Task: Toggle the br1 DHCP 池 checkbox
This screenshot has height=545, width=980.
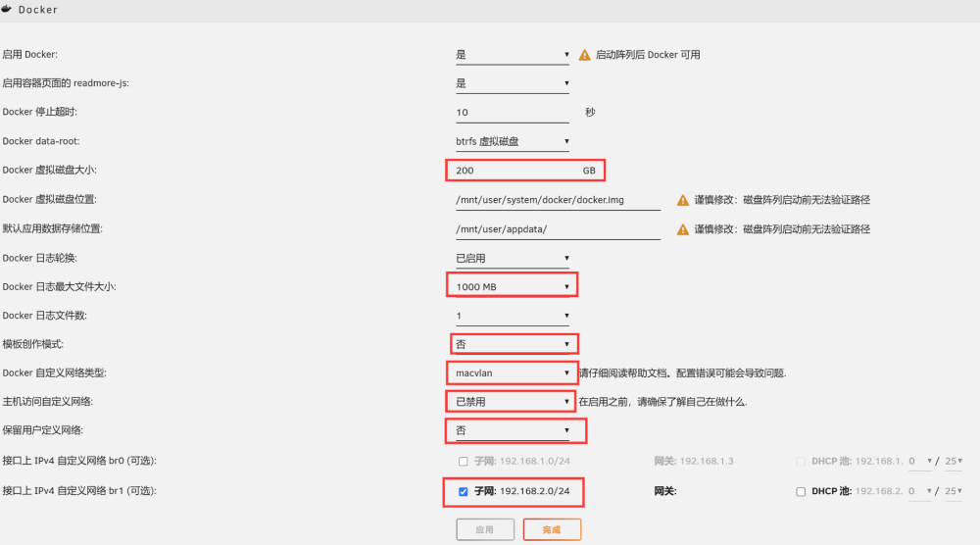Action: tap(801, 492)
